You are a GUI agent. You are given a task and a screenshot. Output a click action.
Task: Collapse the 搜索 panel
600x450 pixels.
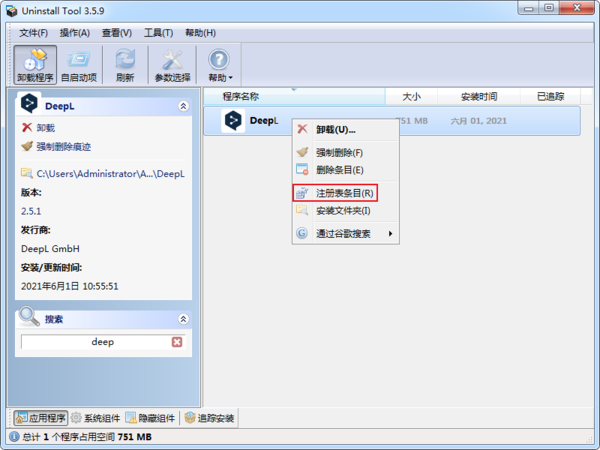pos(182,319)
